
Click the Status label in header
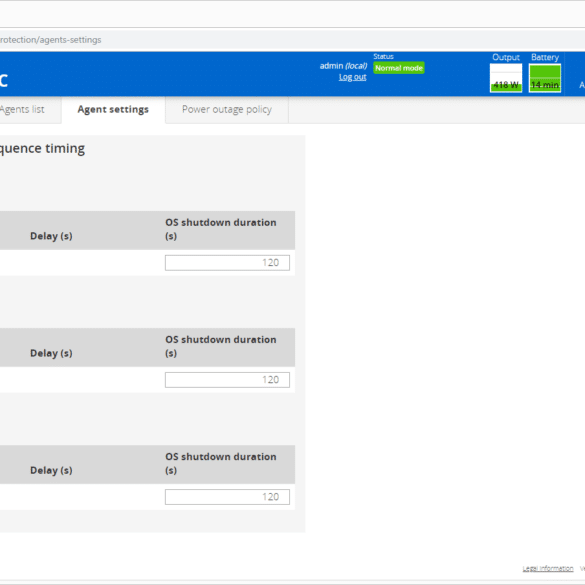coord(384,56)
